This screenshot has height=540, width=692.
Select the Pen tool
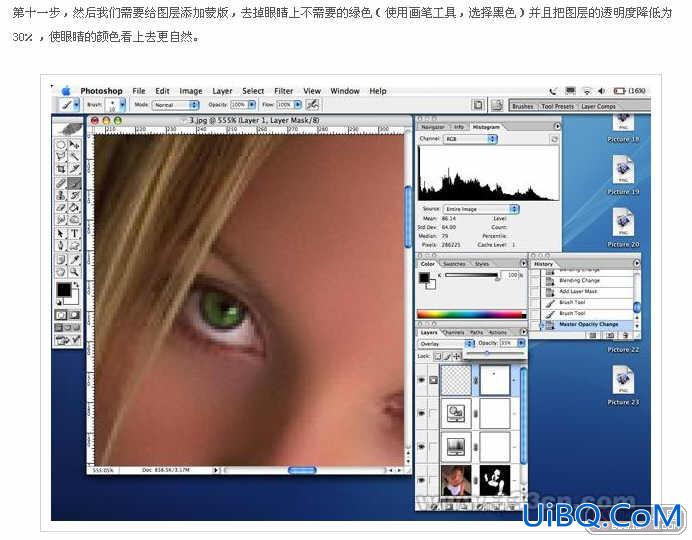61,245
